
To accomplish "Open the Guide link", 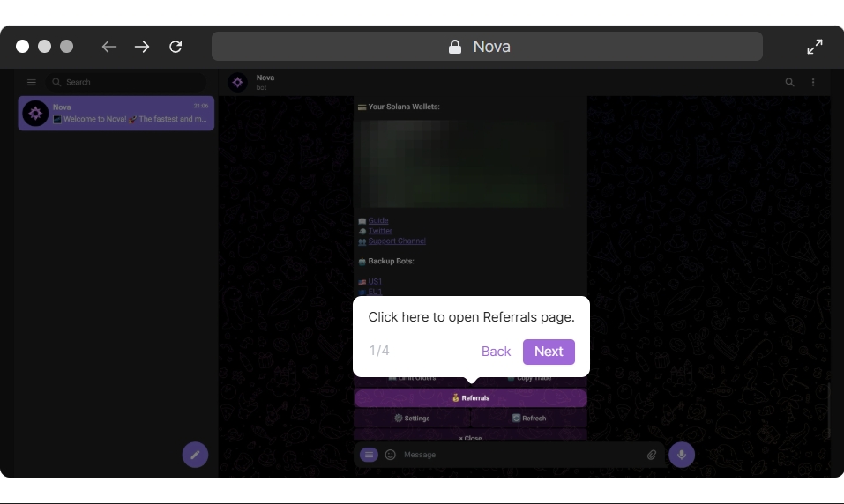I will pyautogui.click(x=378, y=221).
